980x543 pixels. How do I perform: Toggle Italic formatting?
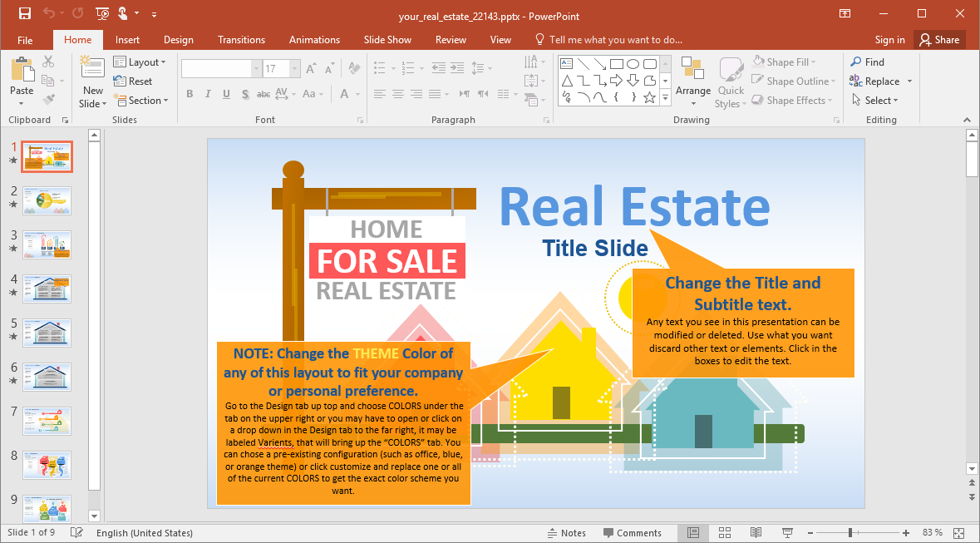tap(208, 94)
